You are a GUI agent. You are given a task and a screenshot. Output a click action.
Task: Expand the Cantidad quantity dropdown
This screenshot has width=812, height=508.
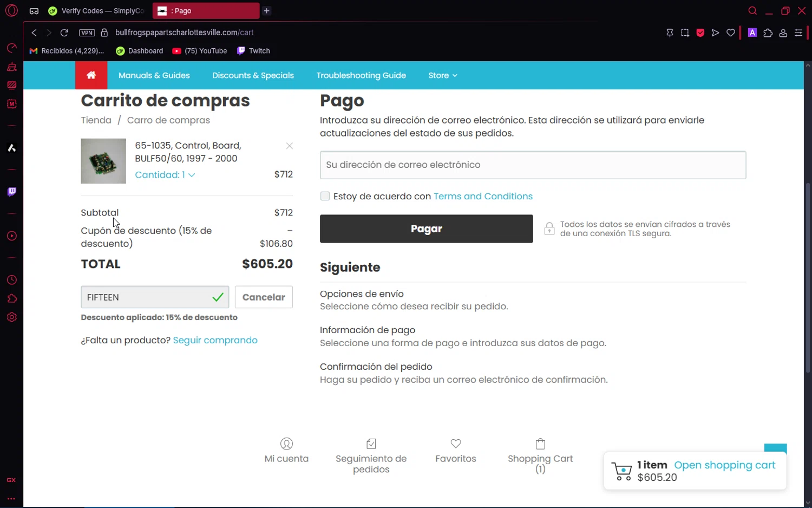click(165, 175)
